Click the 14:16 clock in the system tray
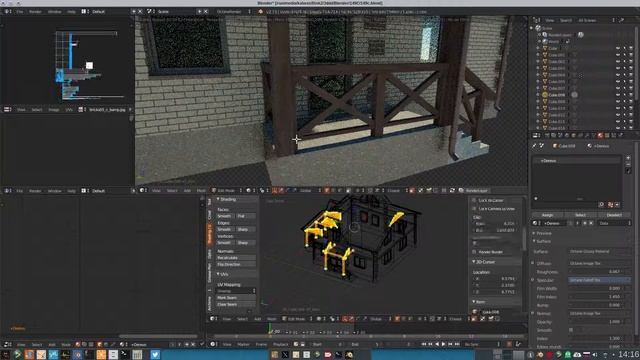 pos(629,354)
